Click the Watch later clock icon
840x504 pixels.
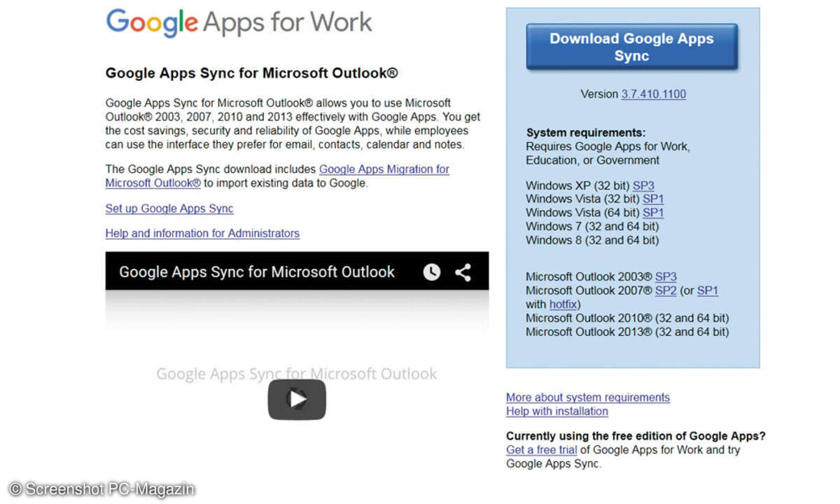point(432,272)
